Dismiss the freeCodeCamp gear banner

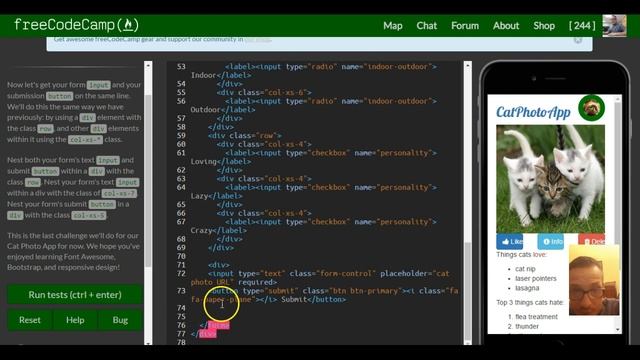578,40
